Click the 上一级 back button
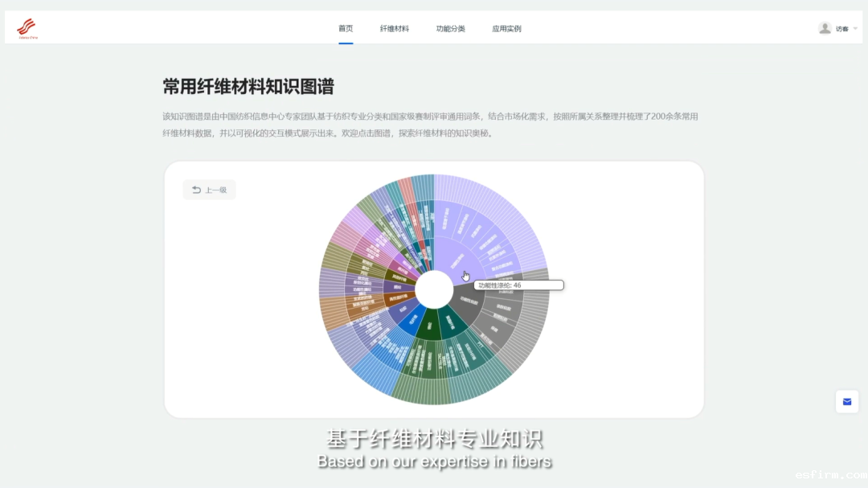This screenshot has height=488, width=868. point(209,190)
